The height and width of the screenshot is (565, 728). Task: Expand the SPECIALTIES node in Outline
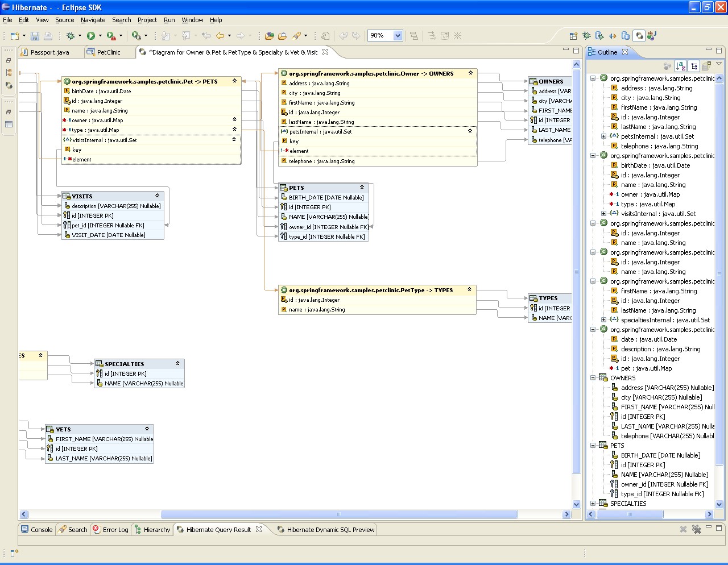[x=593, y=504]
